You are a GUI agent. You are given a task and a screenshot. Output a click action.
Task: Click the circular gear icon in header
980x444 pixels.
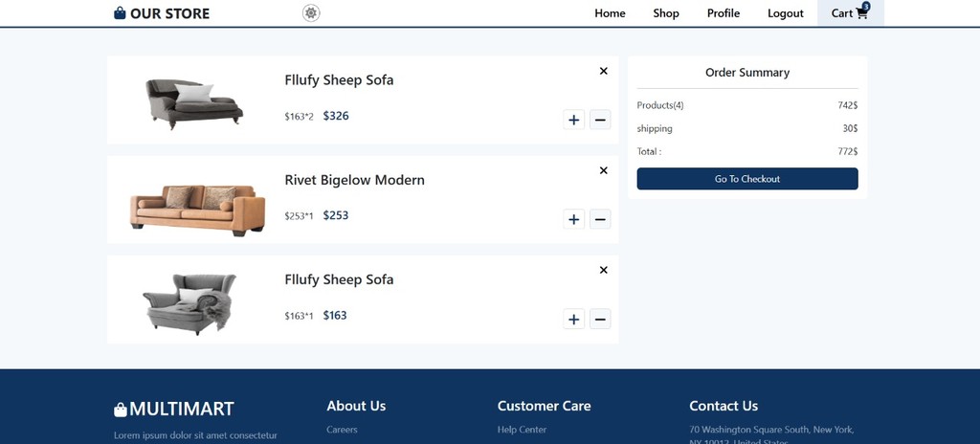[x=311, y=12]
